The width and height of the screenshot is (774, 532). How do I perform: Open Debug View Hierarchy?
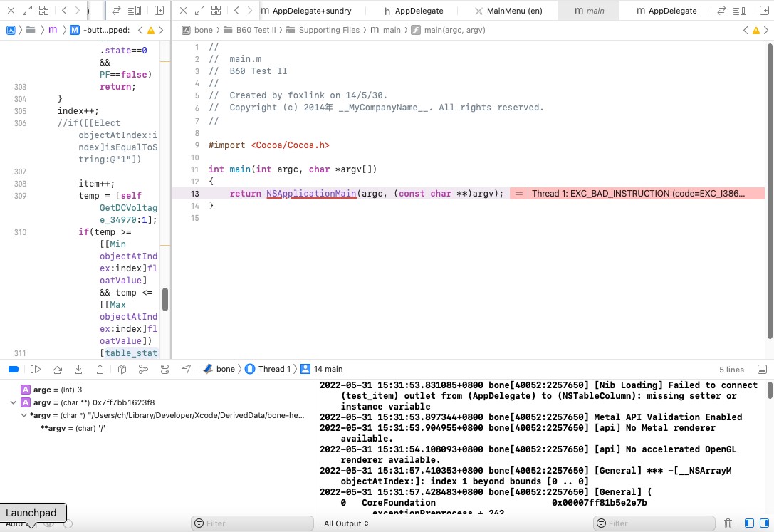[122, 369]
